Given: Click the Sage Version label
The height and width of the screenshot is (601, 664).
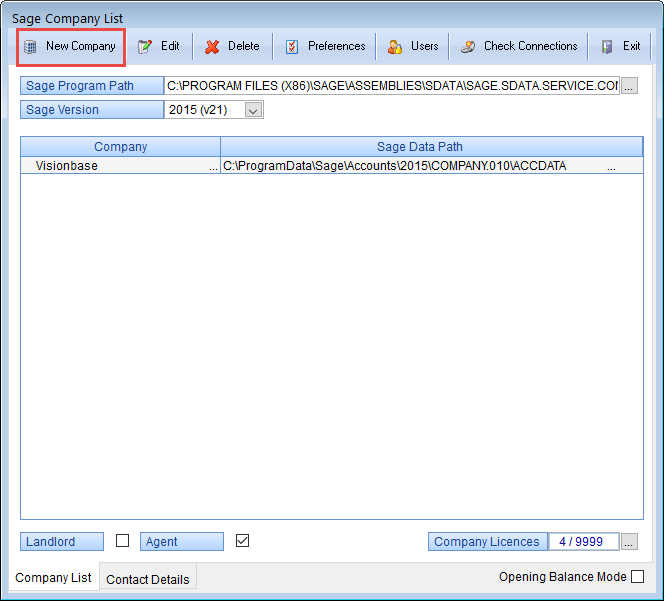Looking at the screenshot, I should [91, 110].
